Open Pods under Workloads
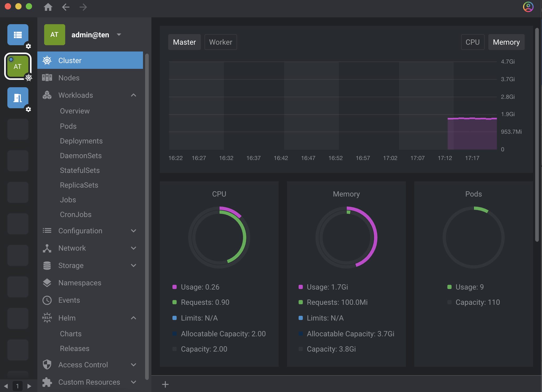Screen dimensions: 542x392 click(x=68, y=126)
